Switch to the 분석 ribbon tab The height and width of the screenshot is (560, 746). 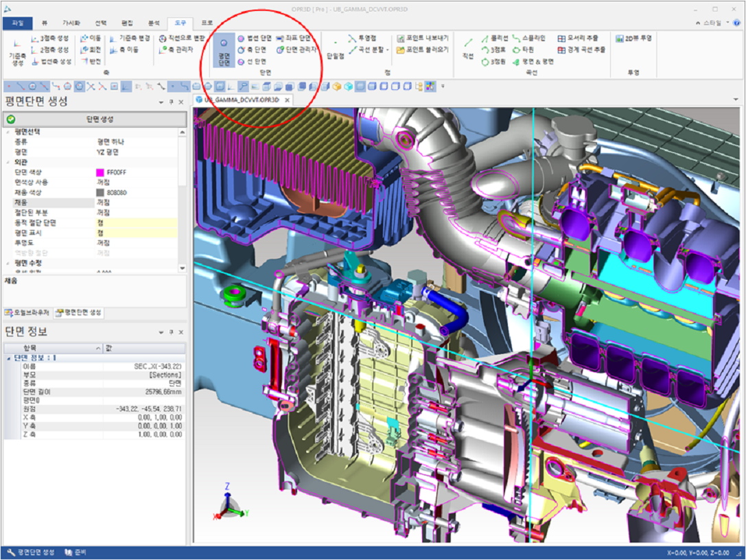[154, 23]
